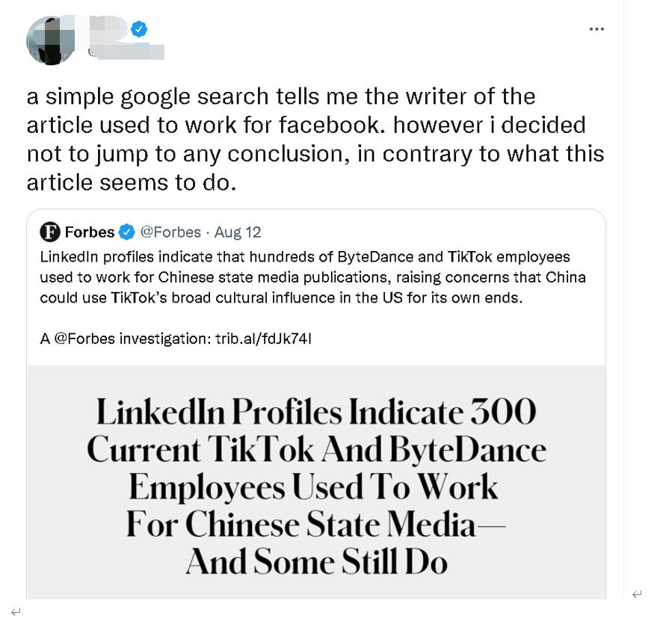Click the blurred author handle
The width and height of the screenshot is (672, 624).
pyautogui.click(x=126, y=52)
